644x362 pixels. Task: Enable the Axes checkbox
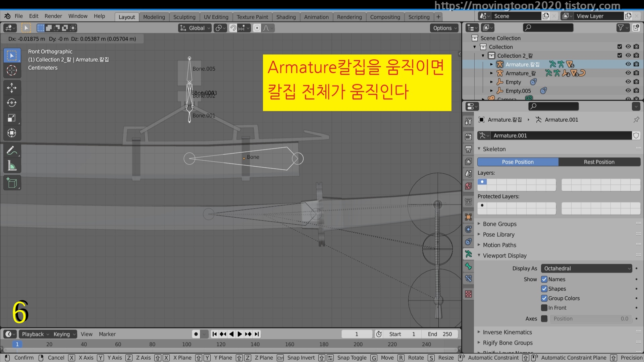pyautogui.click(x=544, y=319)
